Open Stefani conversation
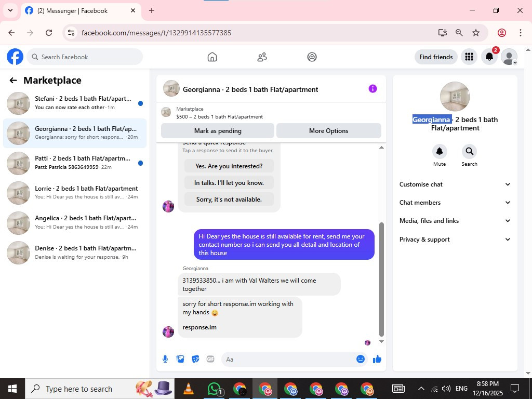The height and width of the screenshot is (399, 532). (x=75, y=103)
